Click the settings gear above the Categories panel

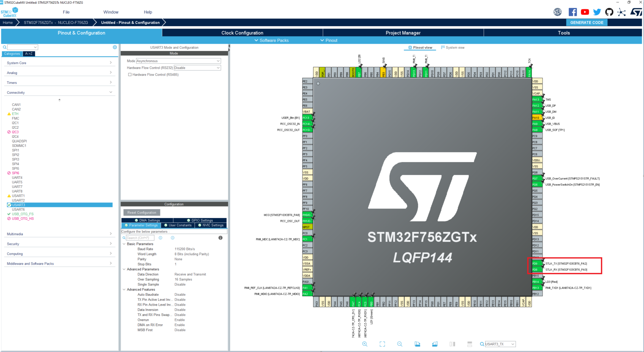point(115,47)
